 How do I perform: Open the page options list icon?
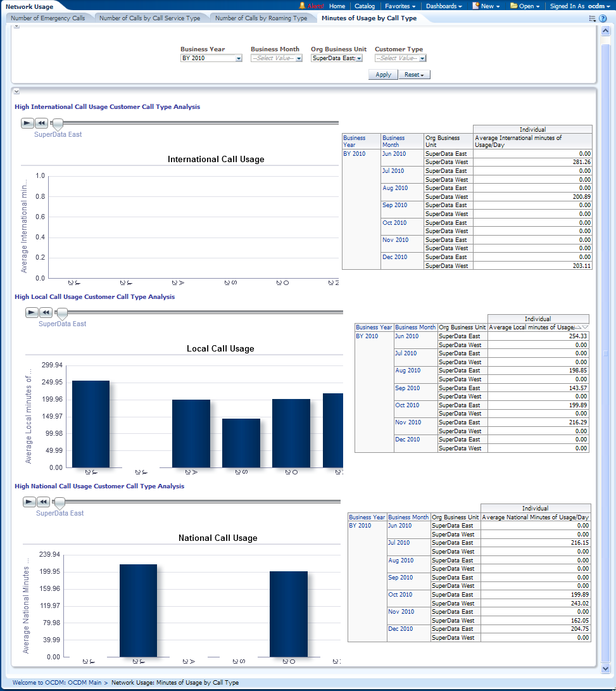[593, 18]
